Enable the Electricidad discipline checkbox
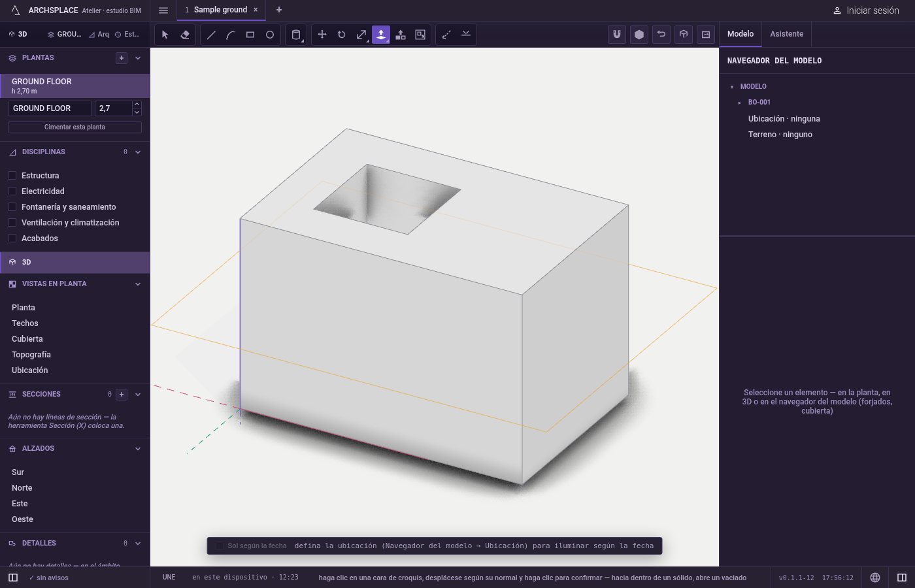 tap(12, 191)
